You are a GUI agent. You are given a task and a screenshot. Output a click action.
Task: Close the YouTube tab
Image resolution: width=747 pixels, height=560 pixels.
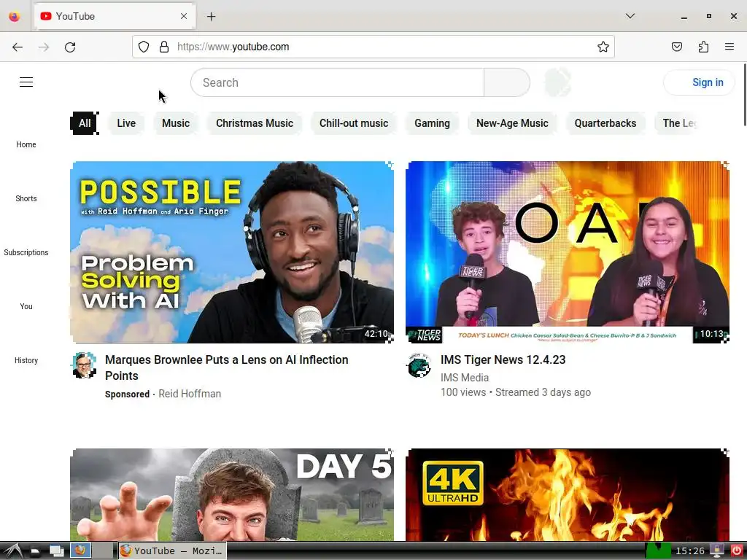[x=184, y=16]
